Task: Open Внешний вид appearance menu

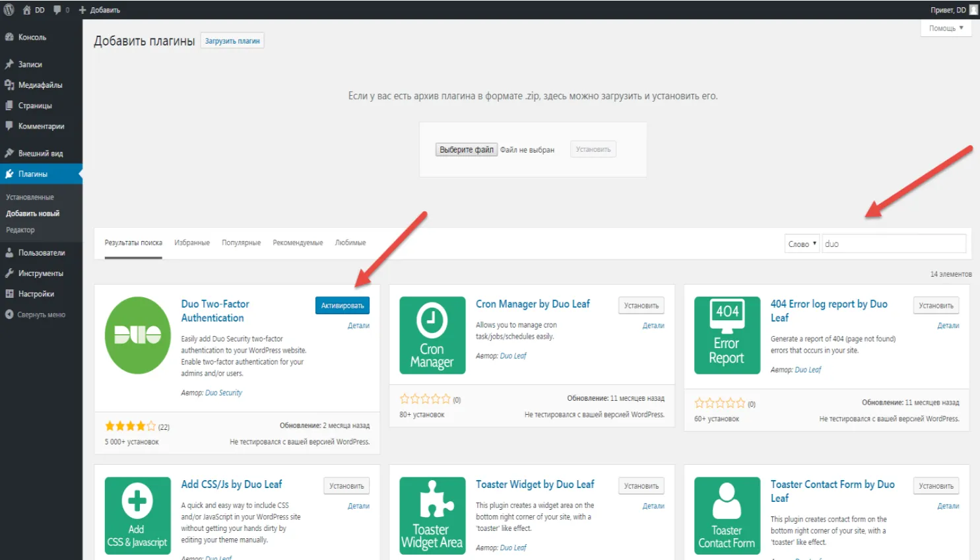Action: 41,153
